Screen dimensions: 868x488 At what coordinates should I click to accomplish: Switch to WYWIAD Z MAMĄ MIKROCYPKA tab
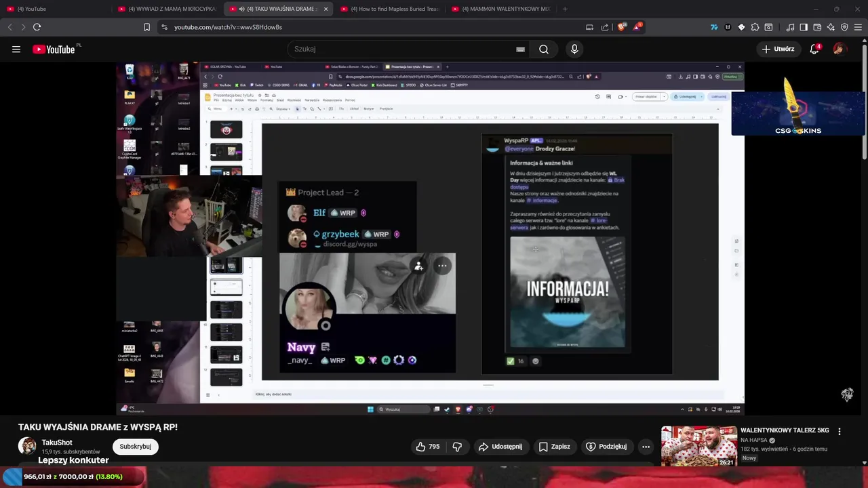(167, 9)
